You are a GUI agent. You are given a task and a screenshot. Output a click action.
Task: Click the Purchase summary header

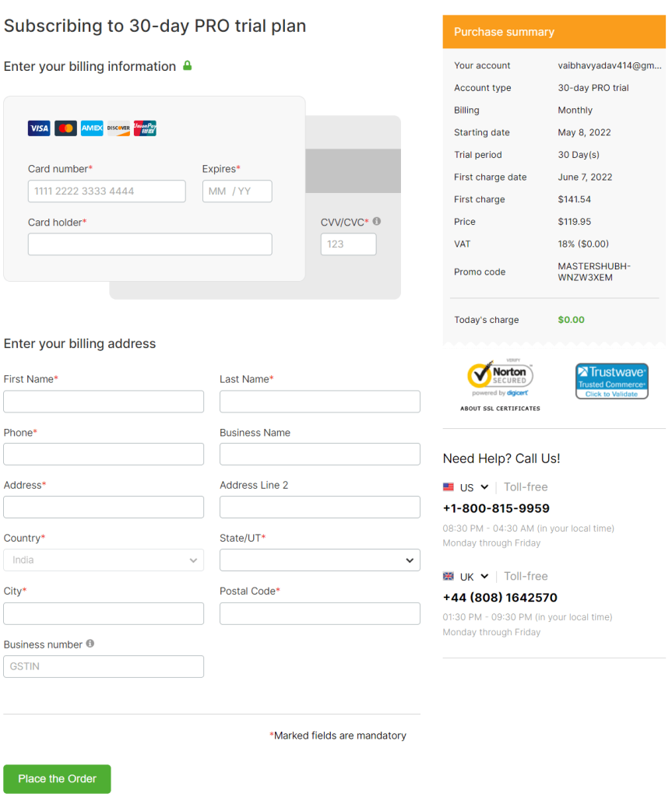554,31
